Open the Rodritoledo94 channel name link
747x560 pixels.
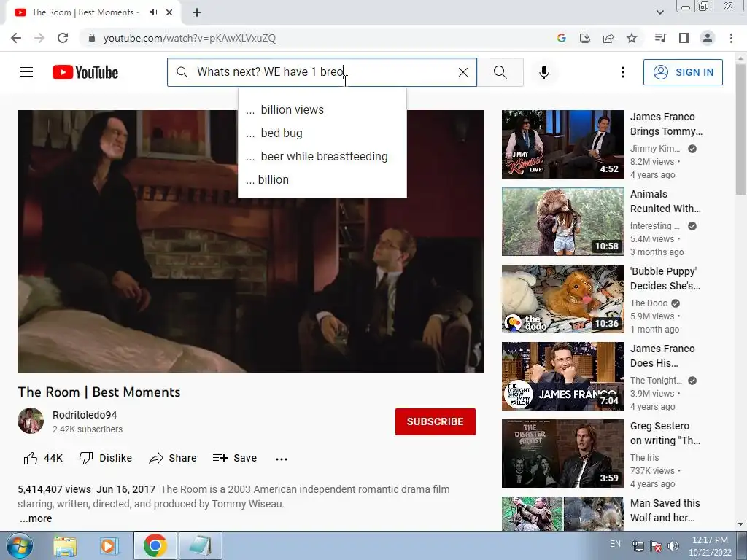85,415
